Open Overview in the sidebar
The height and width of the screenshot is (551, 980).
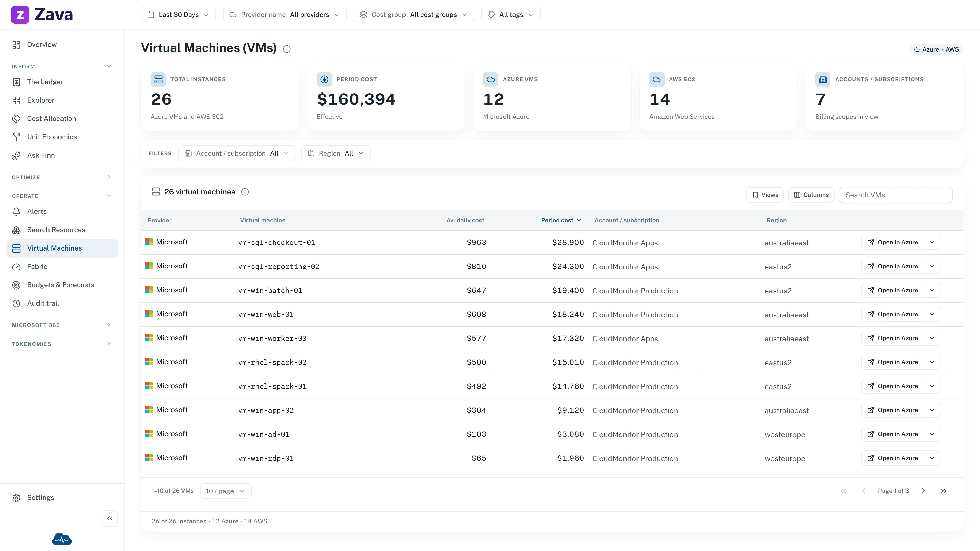pyautogui.click(x=62, y=45)
